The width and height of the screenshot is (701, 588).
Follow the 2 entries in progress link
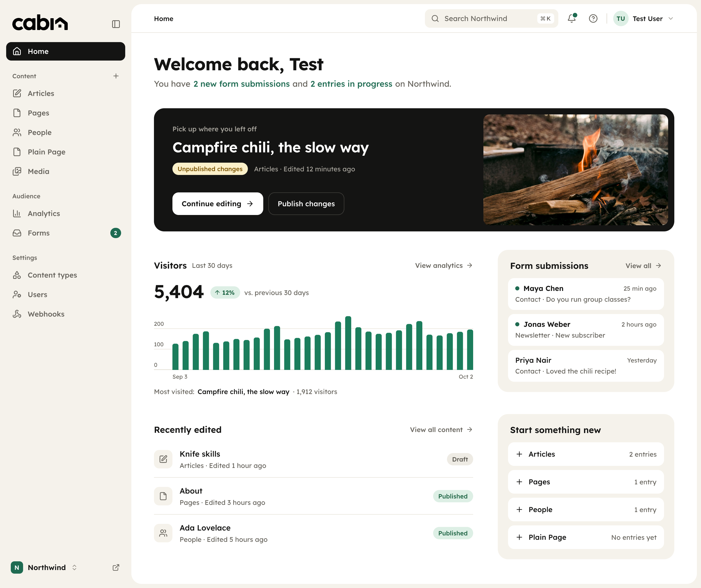point(351,84)
